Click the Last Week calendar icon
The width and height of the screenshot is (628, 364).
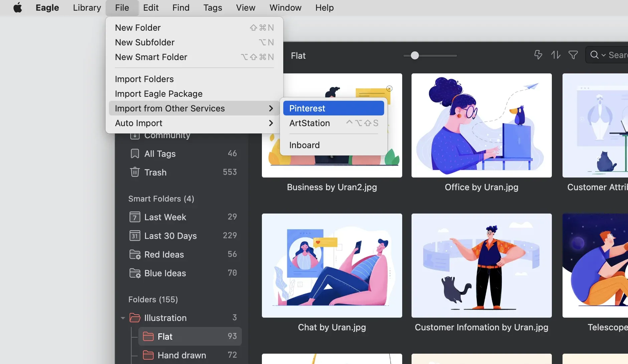click(135, 217)
